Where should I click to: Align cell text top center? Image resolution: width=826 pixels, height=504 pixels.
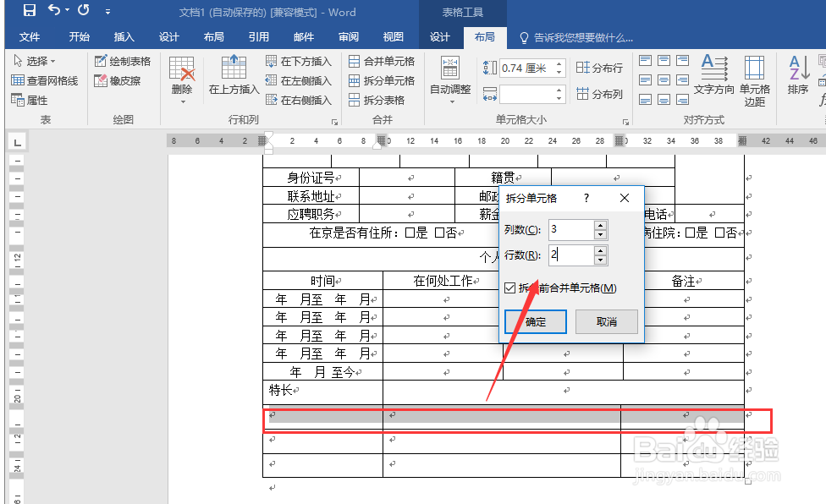pos(664,61)
